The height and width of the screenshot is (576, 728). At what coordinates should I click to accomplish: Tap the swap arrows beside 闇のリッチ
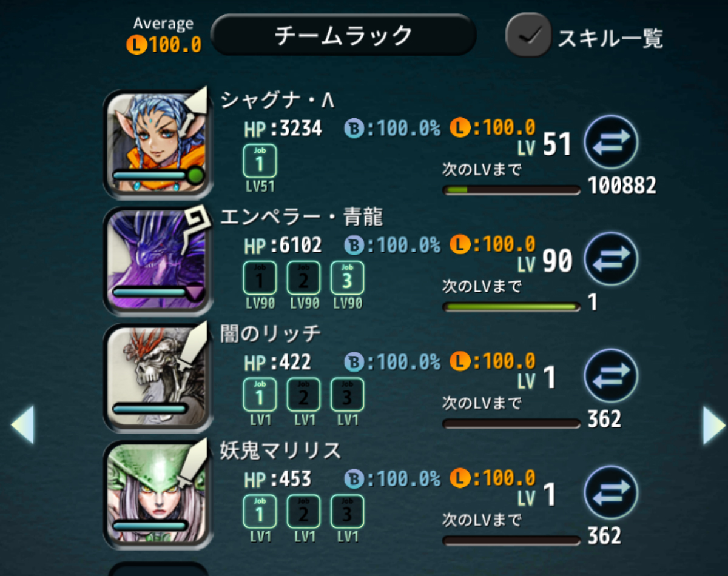[611, 376]
